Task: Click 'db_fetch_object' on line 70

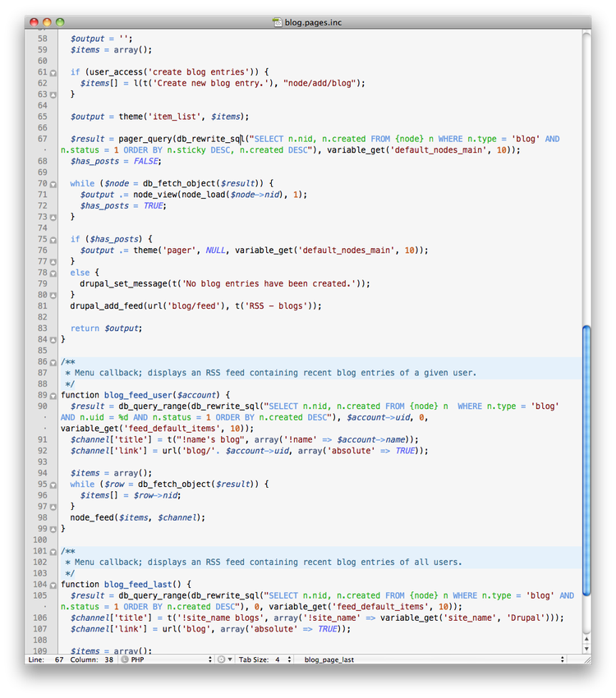Action: point(179,183)
